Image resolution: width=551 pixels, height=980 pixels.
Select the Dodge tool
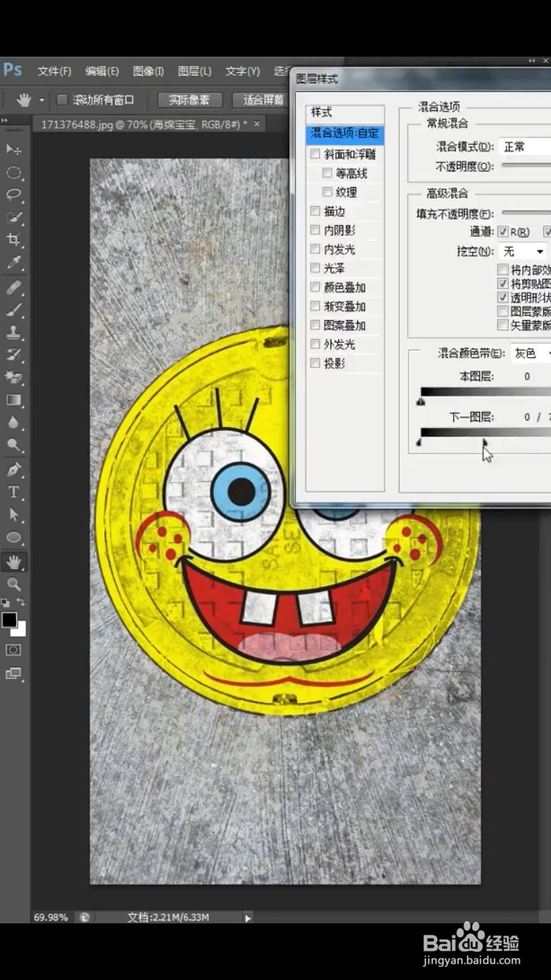point(14,444)
